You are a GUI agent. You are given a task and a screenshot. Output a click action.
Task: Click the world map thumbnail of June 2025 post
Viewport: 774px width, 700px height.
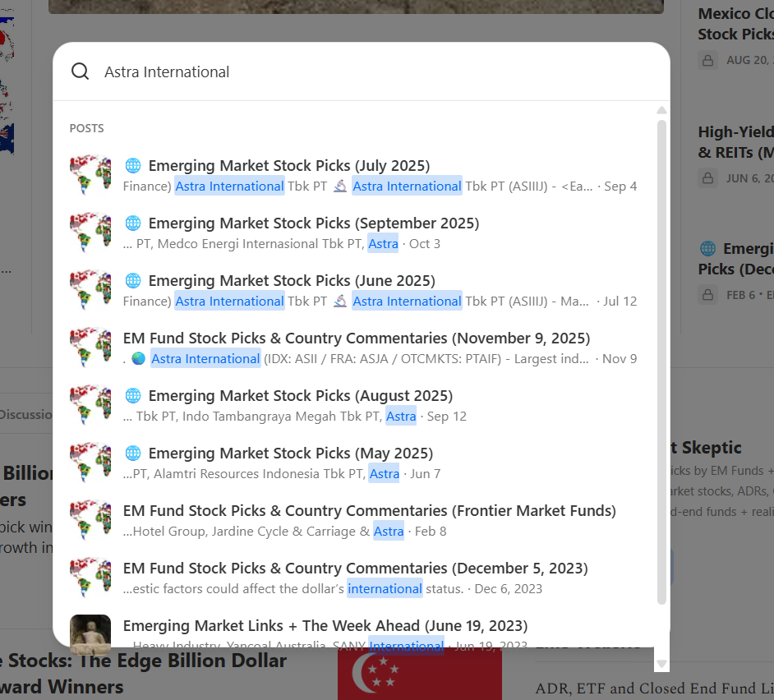[x=90, y=290]
